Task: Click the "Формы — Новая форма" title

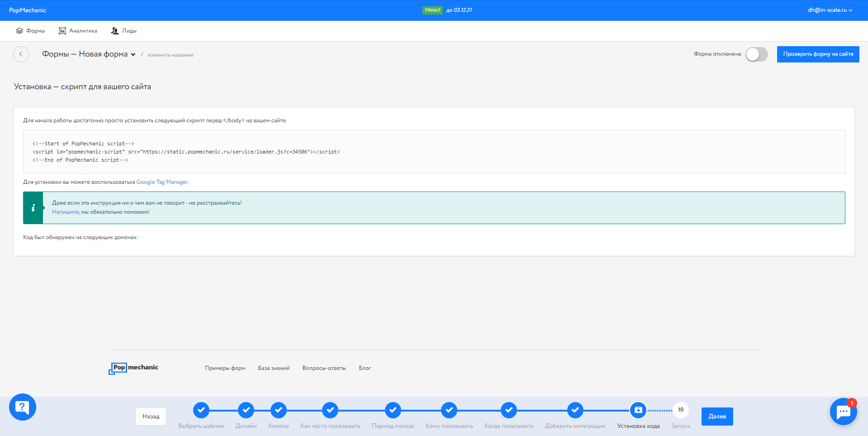Action: (85, 54)
